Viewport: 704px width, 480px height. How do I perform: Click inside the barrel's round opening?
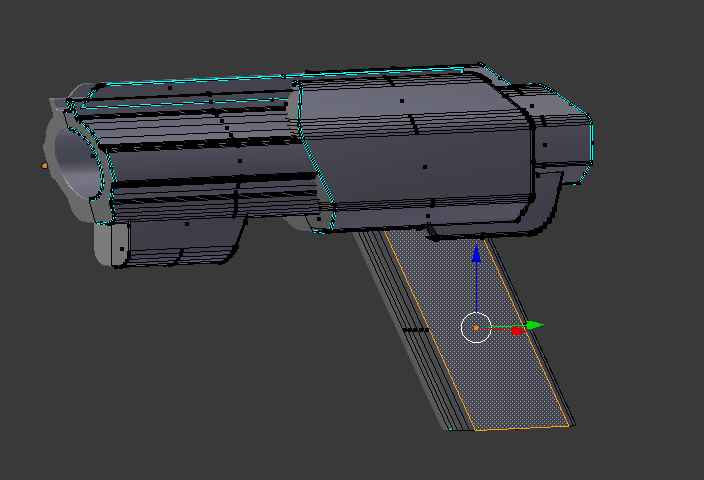79,163
